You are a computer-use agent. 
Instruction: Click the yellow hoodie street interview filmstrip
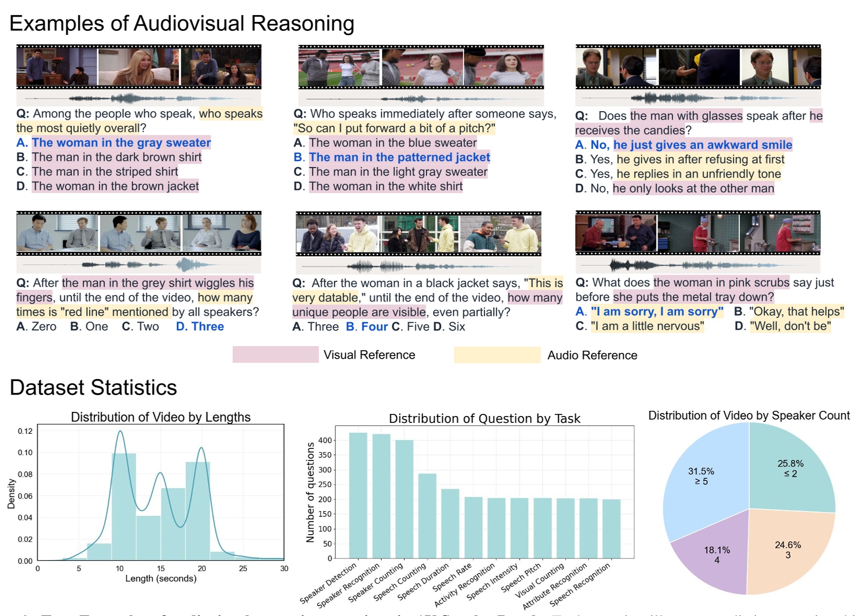click(418, 234)
